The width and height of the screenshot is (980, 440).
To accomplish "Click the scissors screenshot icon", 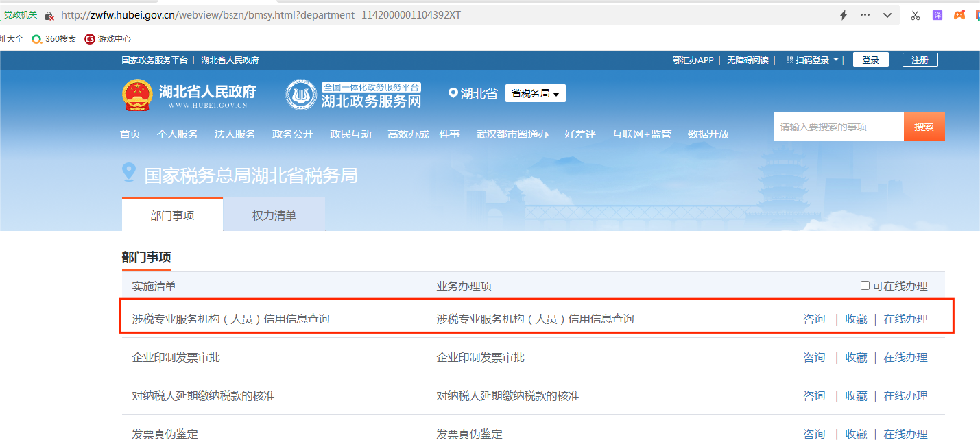I will click(x=915, y=15).
